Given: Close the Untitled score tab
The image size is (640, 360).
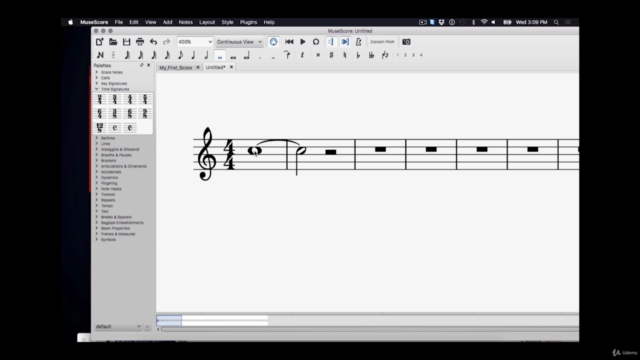Looking at the screenshot, I should pos(231,67).
